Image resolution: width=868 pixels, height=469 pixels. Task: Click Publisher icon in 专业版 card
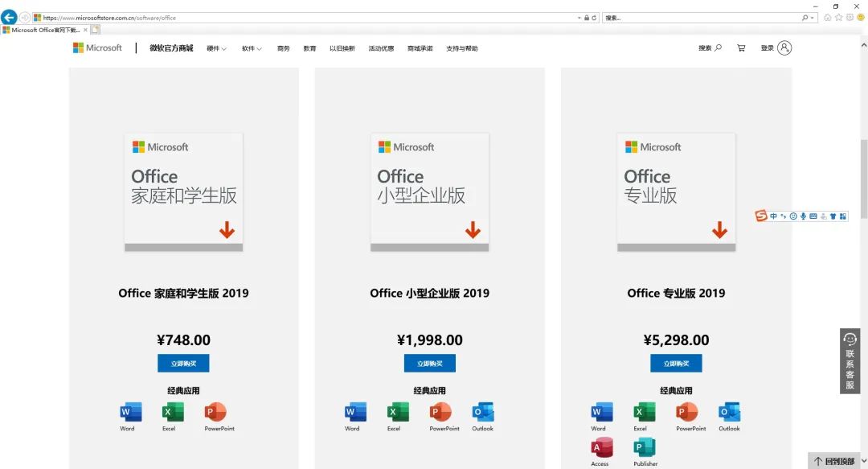tap(644, 447)
